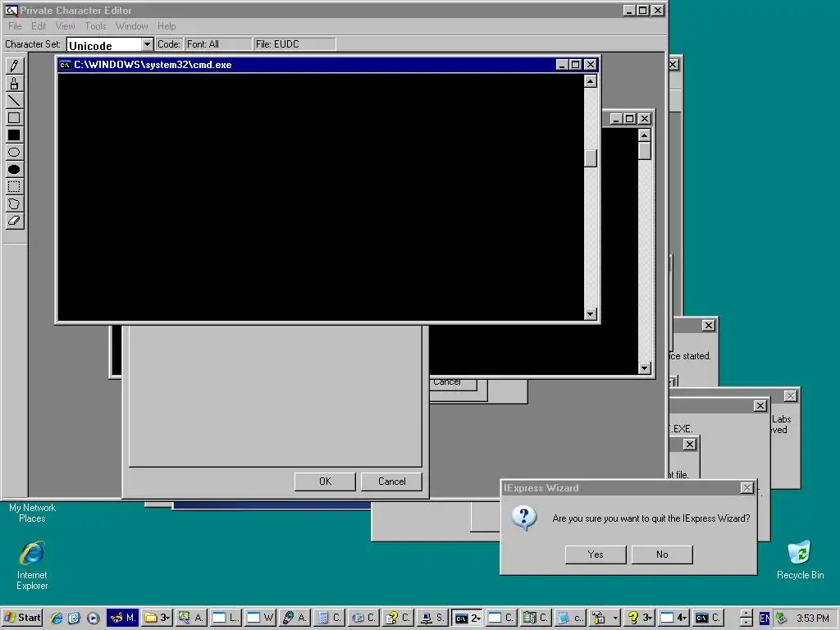Select the Hollow Rectangle tool
This screenshot has width=840, height=630.
click(x=14, y=117)
